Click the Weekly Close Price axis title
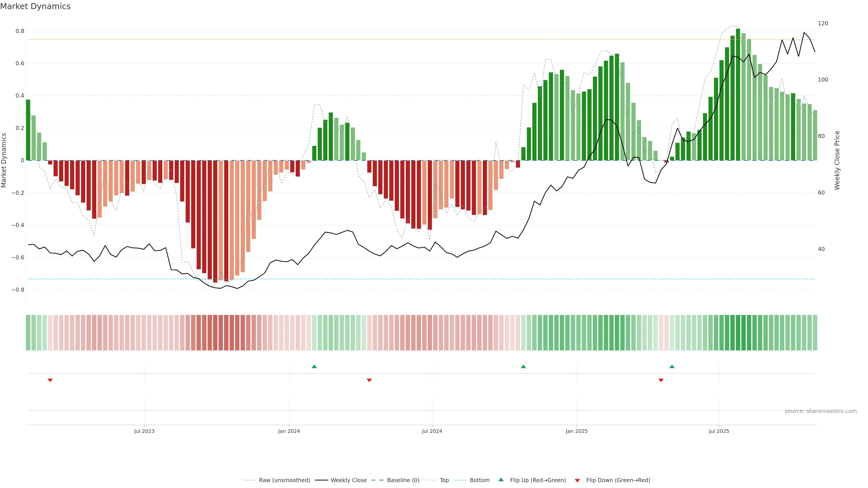The image size is (868, 488). point(837,160)
